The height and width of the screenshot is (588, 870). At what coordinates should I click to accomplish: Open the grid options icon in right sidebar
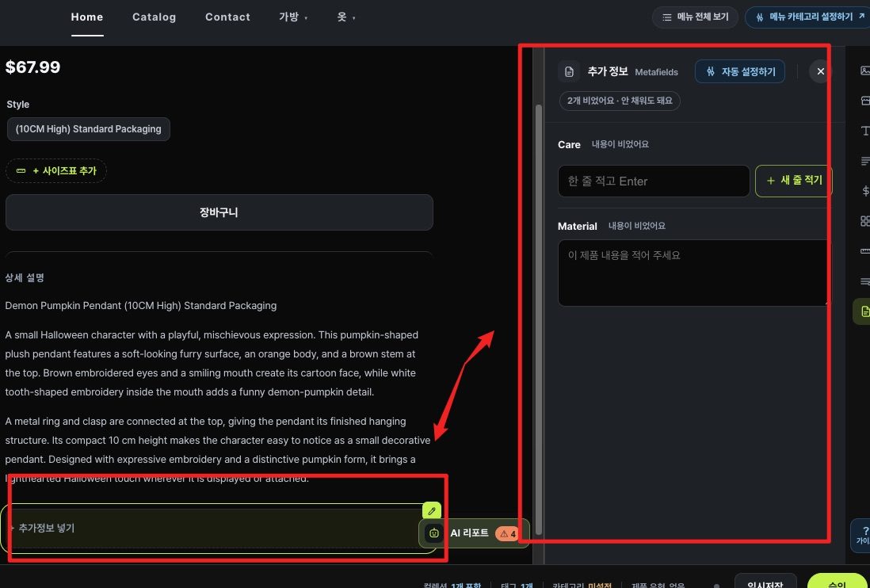coord(864,221)
